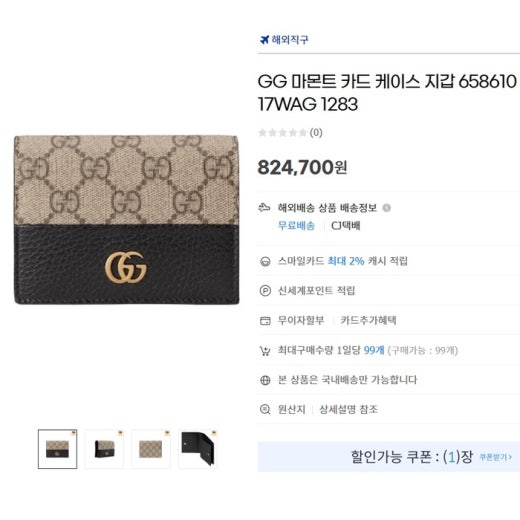
Task: Click the airplane icon beside 해외직구
Action: [x=264, y=40]
